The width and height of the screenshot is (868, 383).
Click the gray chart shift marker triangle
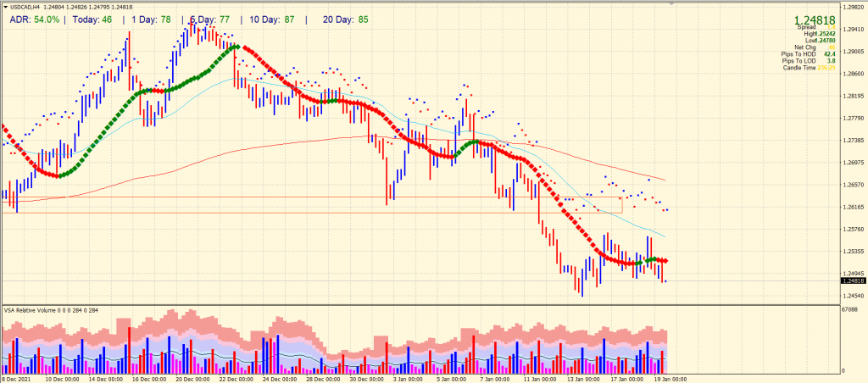tap(672, 5)
